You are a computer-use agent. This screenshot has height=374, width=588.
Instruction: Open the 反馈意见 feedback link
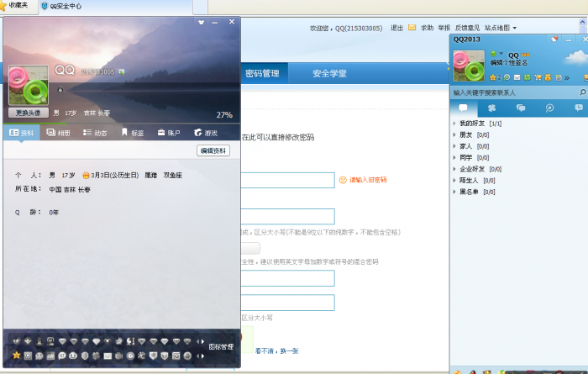click(x=467, y=28)
